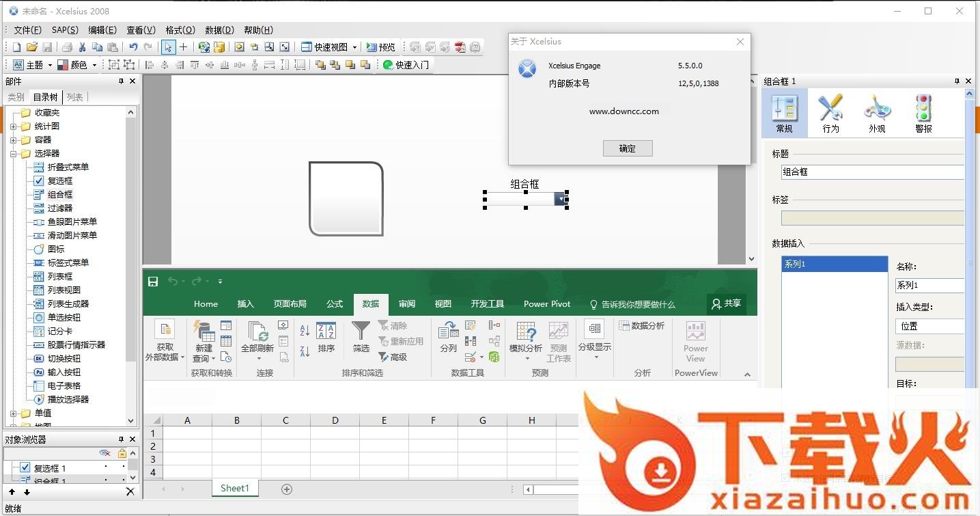980x516 pixels.
Task: Click the undo arrow in Xcelsius toolbar
Action: [x=133, y=47]
